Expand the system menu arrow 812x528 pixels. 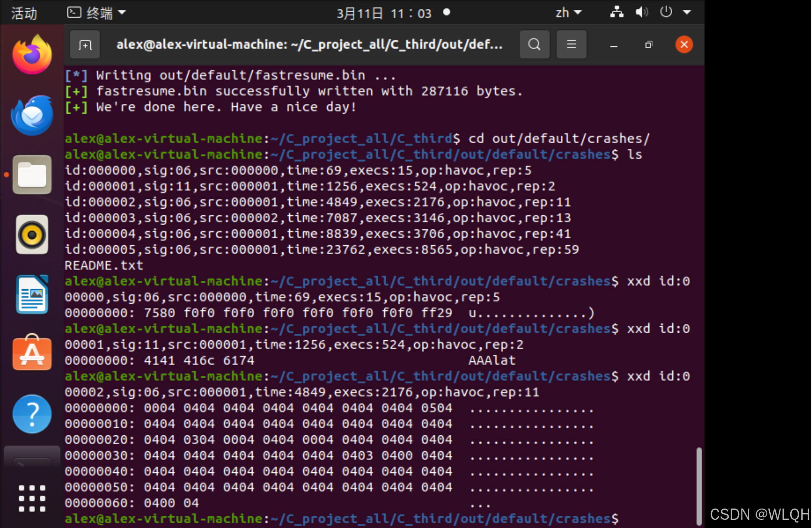click(687, 12)
